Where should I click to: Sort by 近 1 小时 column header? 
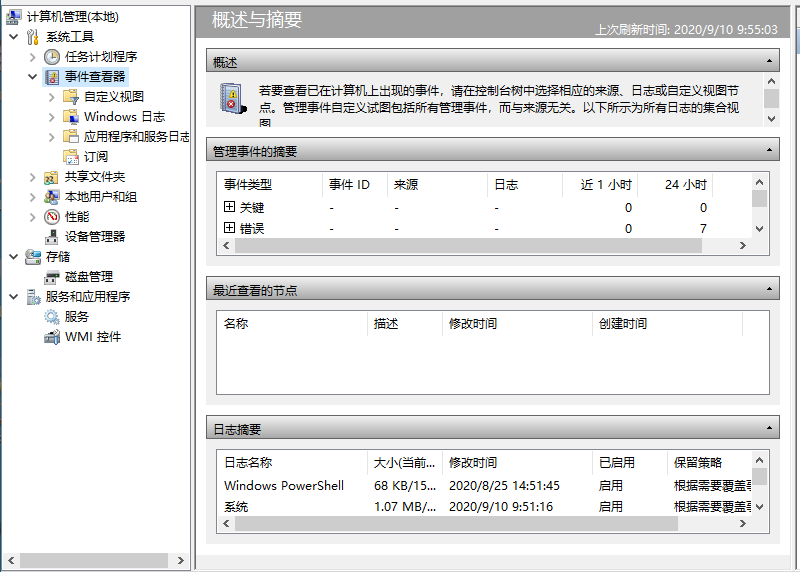click(x=600, y=185)
